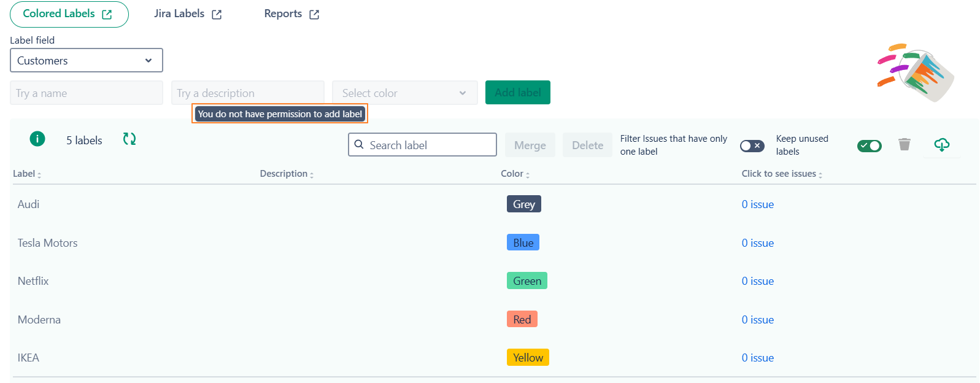The height and width of the screenshot is (383, 980).
Task: Click the paint bucket logo
Action: pos(916,72)
